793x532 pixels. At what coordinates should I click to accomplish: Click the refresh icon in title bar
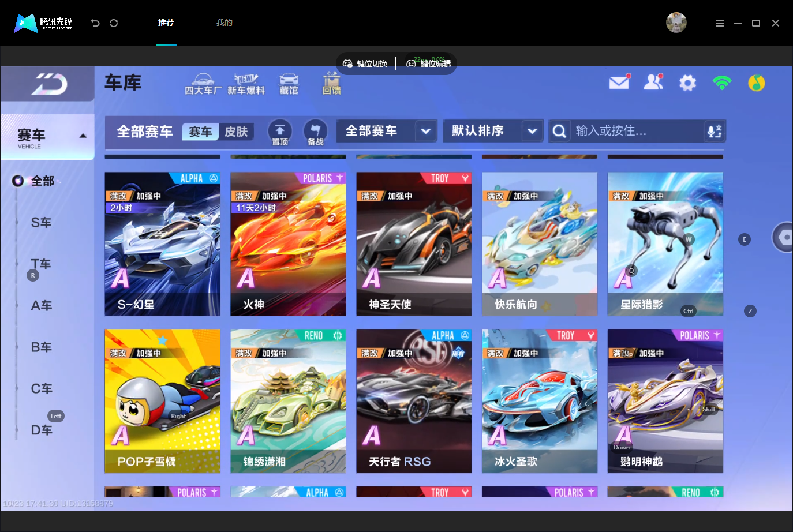[114, 23]
